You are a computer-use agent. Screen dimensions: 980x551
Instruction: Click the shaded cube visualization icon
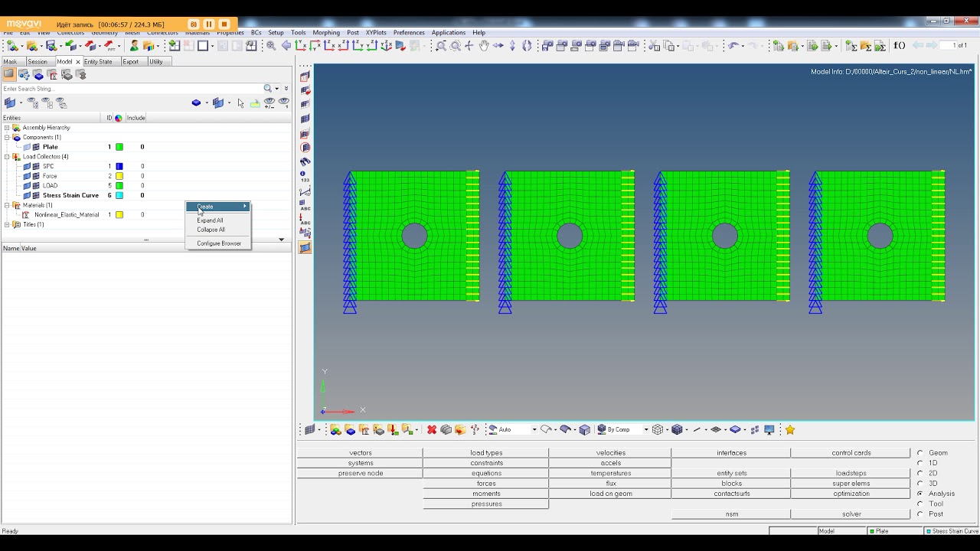pyautogui.click(x=585, y=430)
